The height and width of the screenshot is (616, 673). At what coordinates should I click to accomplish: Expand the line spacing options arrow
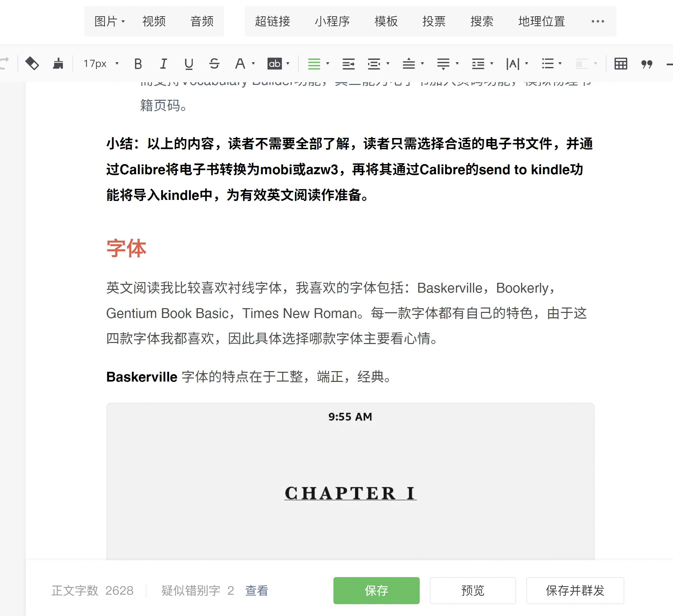tap(492, 63)
